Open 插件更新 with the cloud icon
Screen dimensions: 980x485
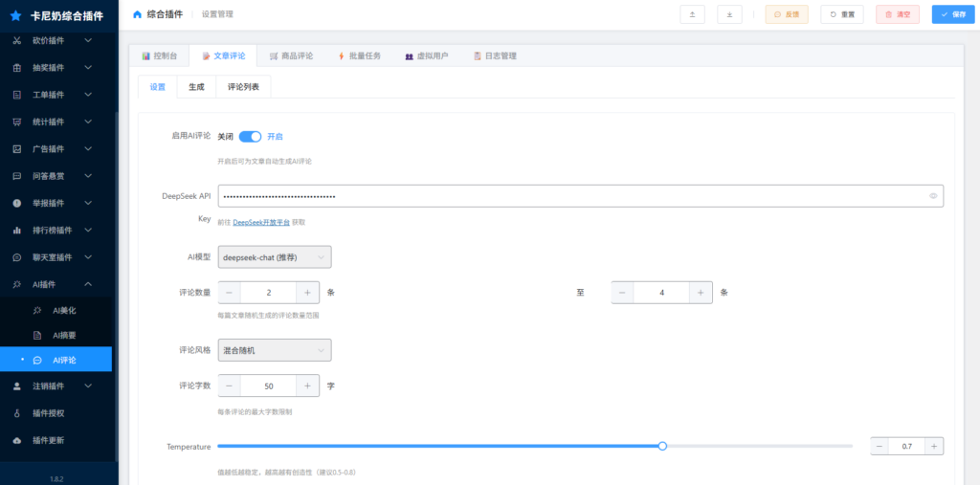coord(48,440)
